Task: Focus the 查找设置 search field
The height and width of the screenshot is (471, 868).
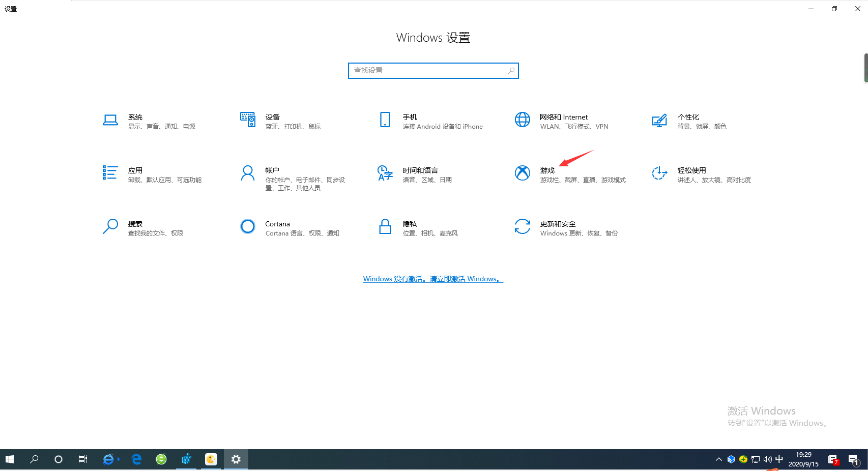Action: coord(433,71)
